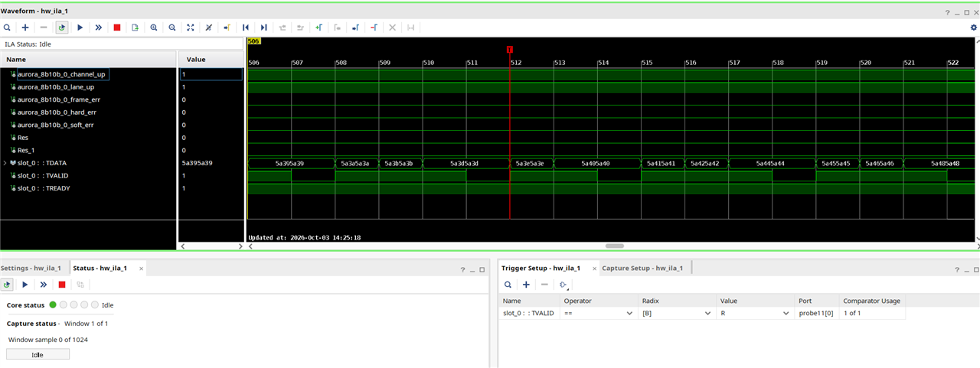Add probe in Trigger Setup toolbar
The width and height of the screenshot is (980, 368).
[526, 285]
